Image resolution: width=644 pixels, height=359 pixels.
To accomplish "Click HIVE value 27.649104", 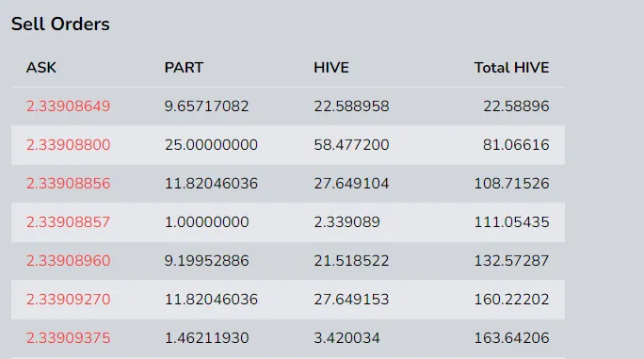I will 351,184.
